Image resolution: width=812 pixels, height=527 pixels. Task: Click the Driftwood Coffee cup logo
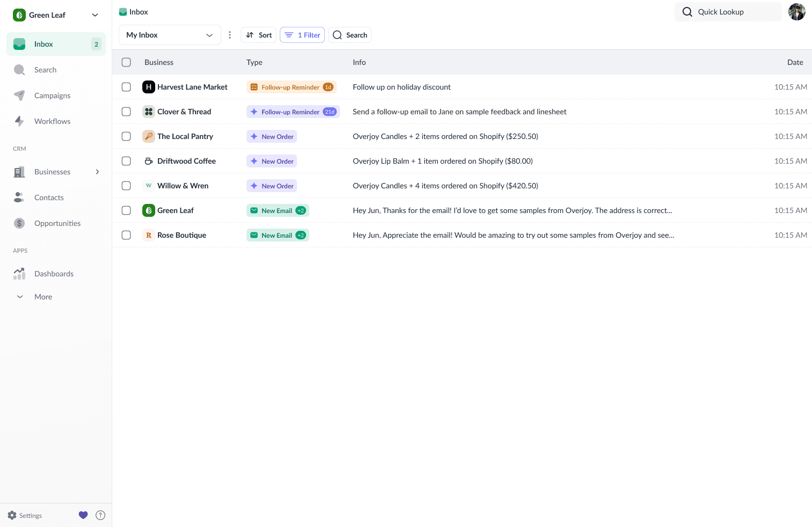point(149,161)
